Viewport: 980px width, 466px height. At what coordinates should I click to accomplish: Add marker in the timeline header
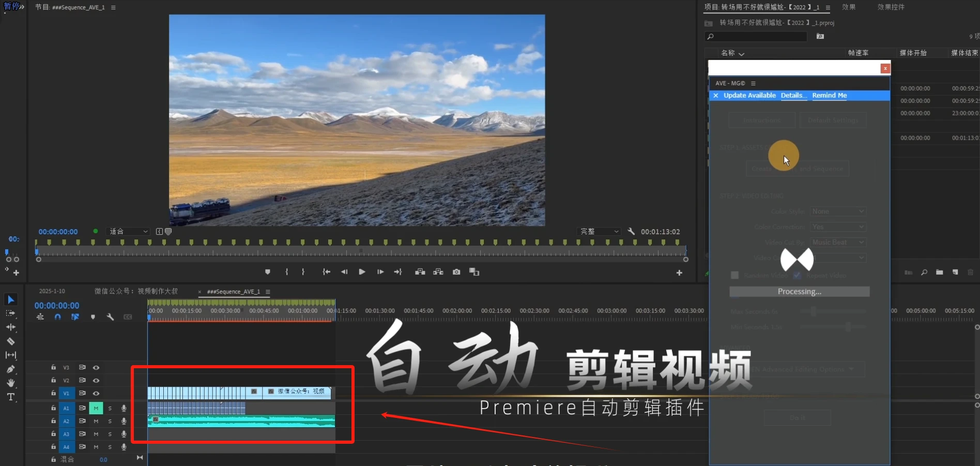pyautogui.click(x=93, y=317)
